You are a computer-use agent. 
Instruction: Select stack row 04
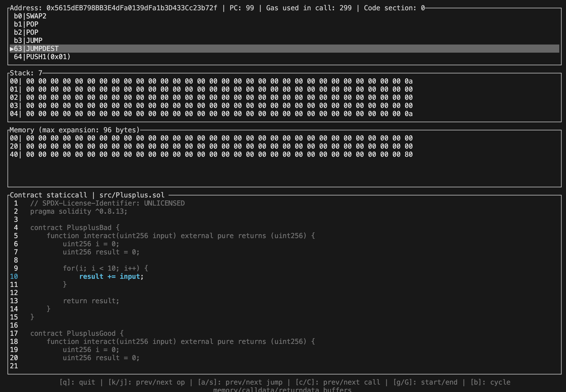pos(211,114)
